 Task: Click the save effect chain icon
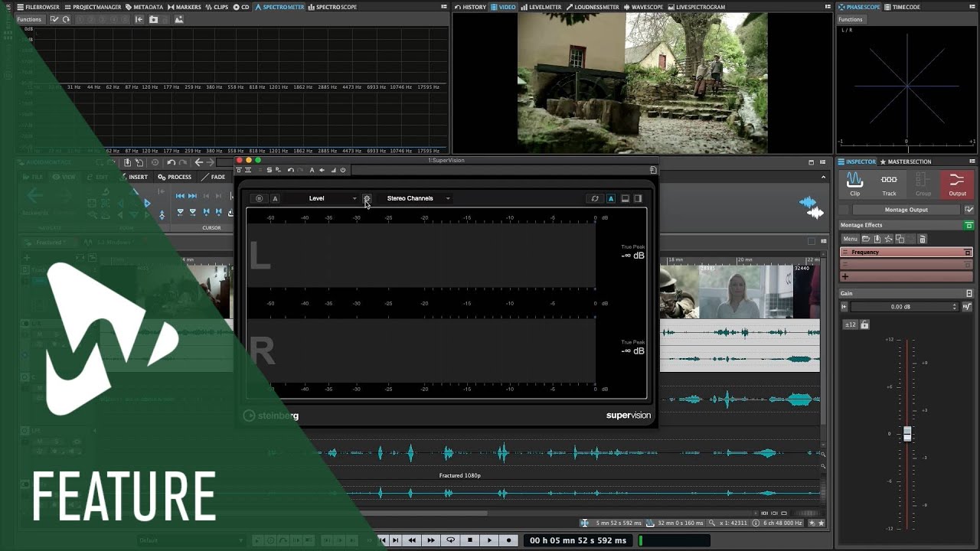[877, 239]
